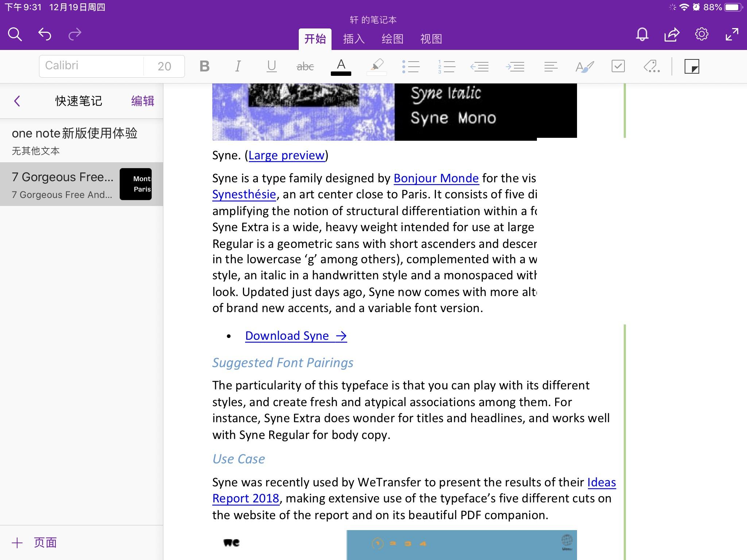Tap the redo arrow icon
Viewport: 747px width, 560px height.
[x=75, y=34]
